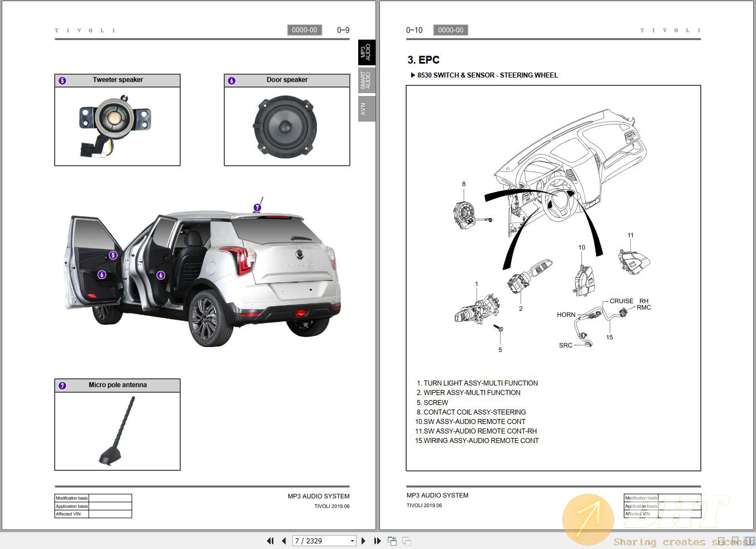
Task: Click MP3 AUDIO SYSTEM footer on left page
Action: tap(319, 496)
